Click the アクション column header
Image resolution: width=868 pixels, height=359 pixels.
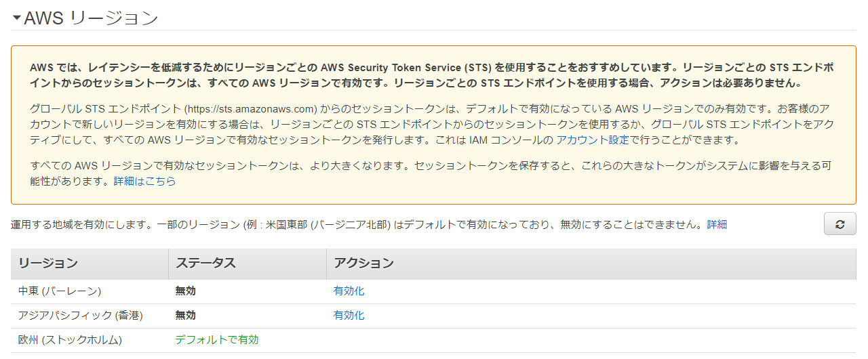[x=363, y=263]
